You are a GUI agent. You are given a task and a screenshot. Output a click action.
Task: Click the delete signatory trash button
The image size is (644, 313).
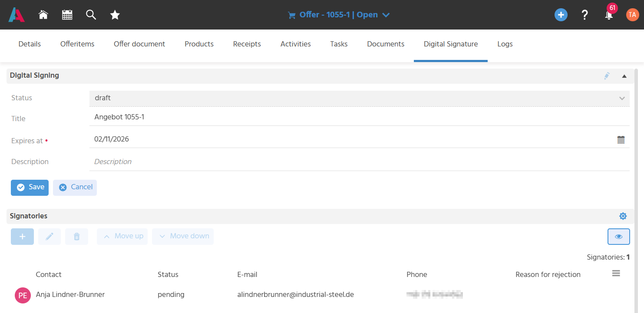pos(77,237)
